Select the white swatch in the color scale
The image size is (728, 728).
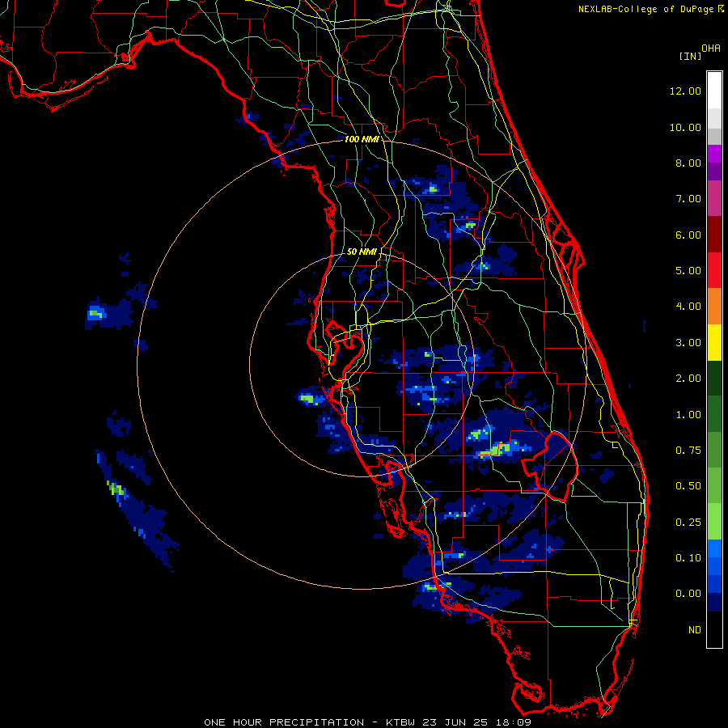(714, 91)
